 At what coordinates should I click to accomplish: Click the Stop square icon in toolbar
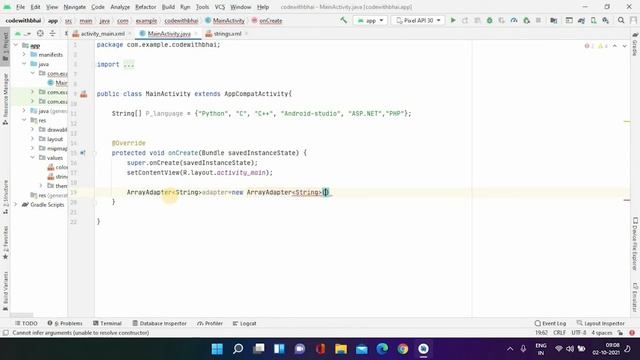point(538,20)
